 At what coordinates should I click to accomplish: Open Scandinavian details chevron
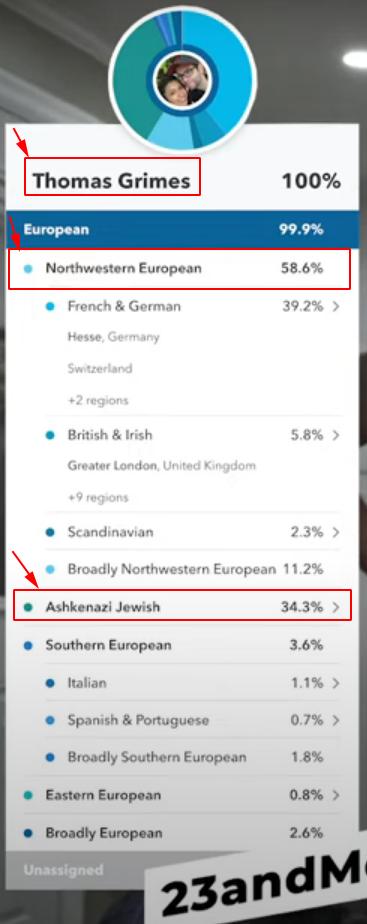point(336,532)
